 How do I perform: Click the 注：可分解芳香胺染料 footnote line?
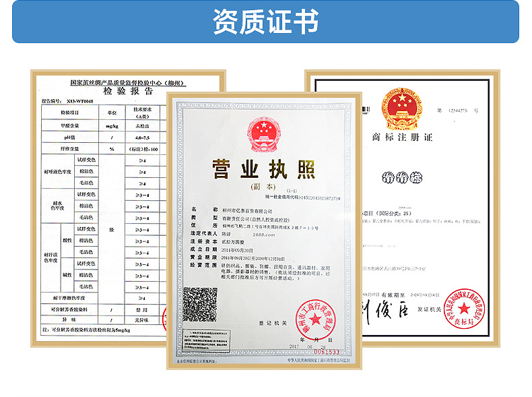click(86, 330)
